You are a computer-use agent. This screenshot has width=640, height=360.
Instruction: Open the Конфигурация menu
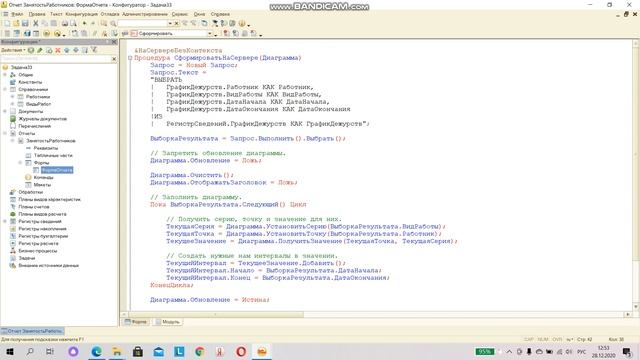[x=82, y=14]
